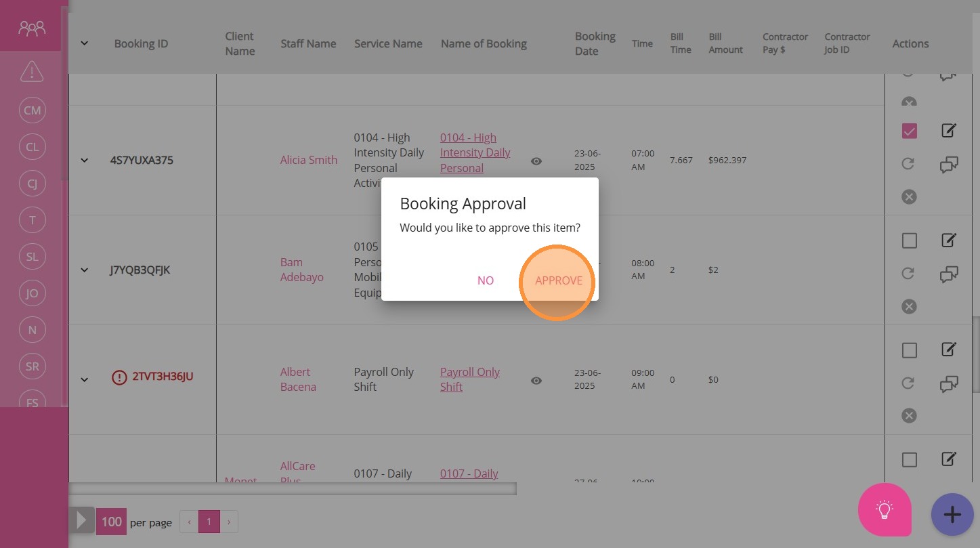Screen dimensions: 980x548
Task: Uncheck the checkbox for booking 4S7YUXA375
Action: point(909,131)
